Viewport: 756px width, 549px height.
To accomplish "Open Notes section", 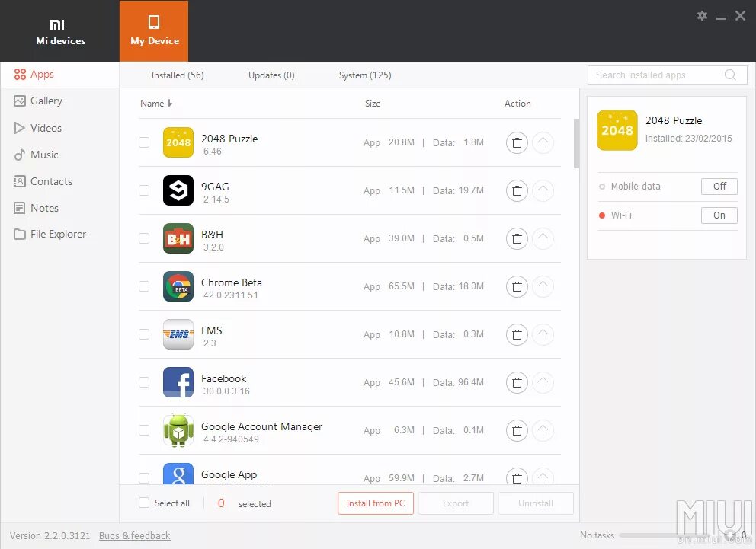I will (59, 208).
